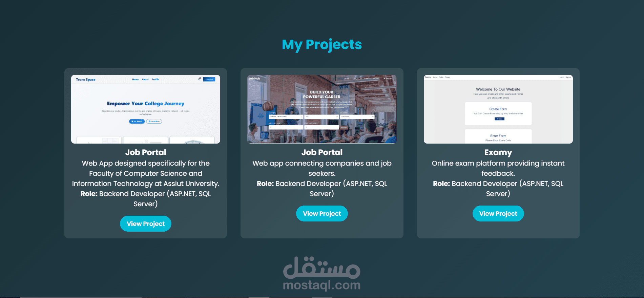This screenshot has height=298, width=644.
Task: Click the Job Hub logo in second thumbnail
Action: (254, 79)
